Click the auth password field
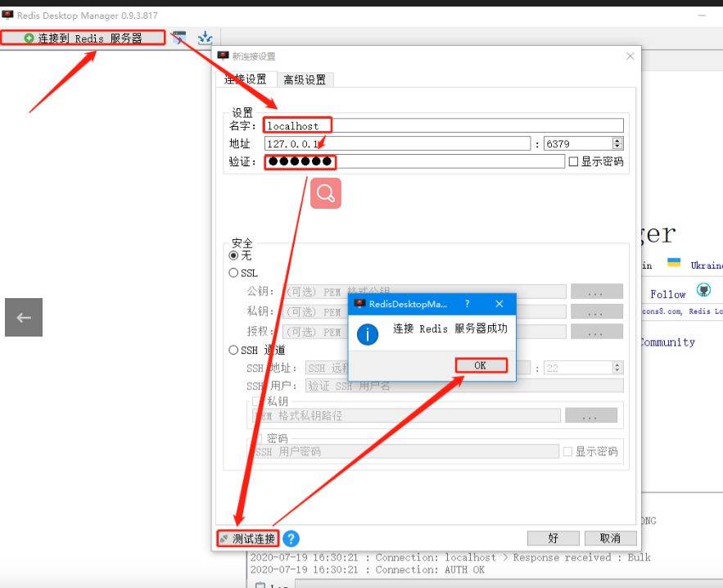 414,161
